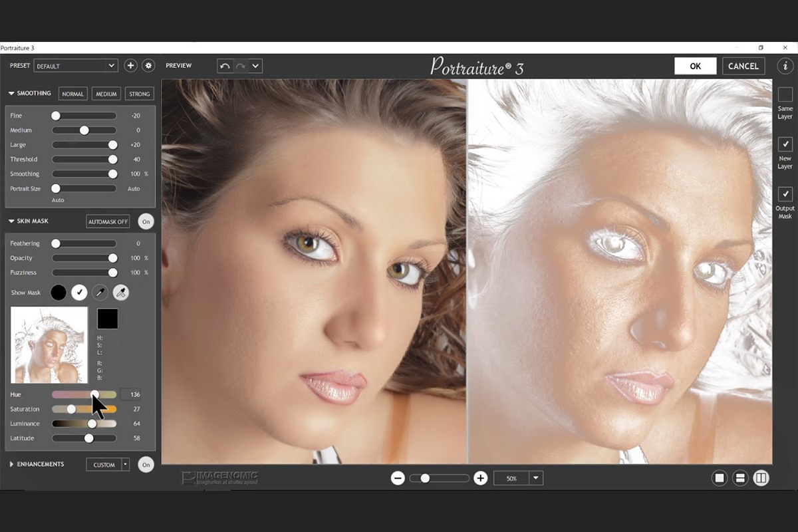The height and width of the screenshot is (532, 798).
Task: Turn off the Skin Mask On toggle
Action: tap(146, 221)
